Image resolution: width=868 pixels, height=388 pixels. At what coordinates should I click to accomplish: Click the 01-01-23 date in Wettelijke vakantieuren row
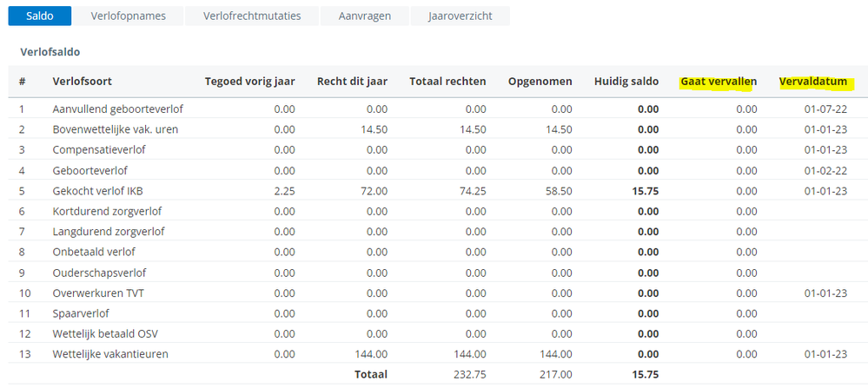[825, 354]
